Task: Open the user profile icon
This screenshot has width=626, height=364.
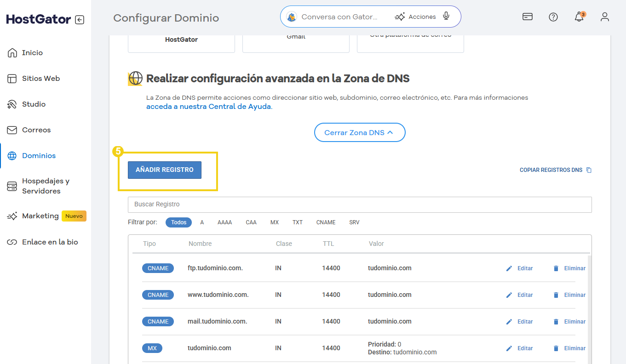Action: [605, 17]
